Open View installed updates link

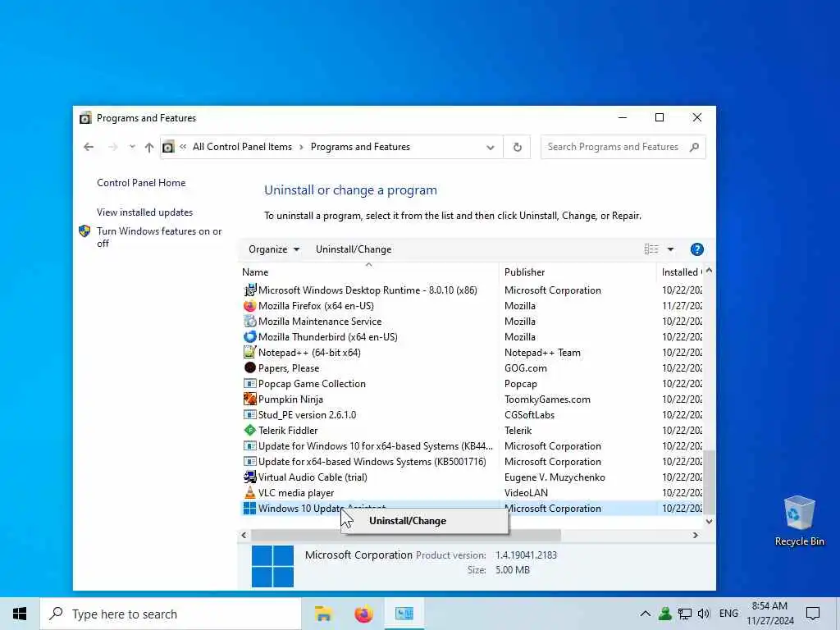[144, 212]
